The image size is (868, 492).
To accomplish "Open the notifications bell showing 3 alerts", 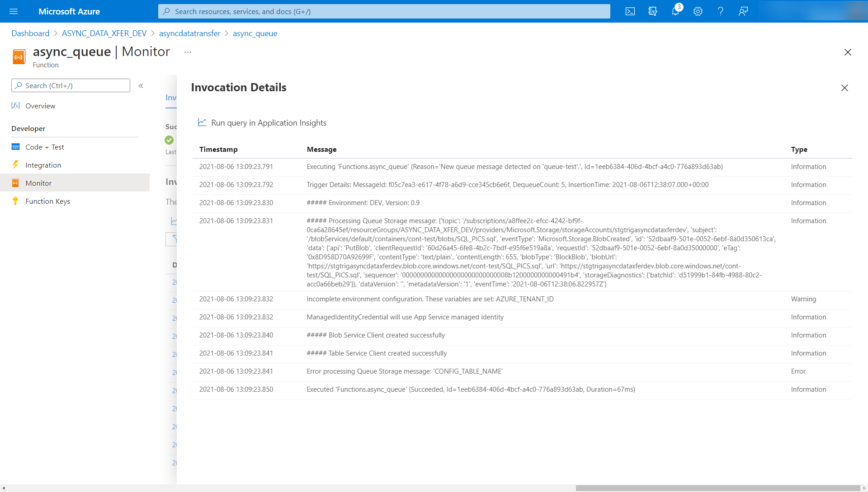I will pos(675,11).
